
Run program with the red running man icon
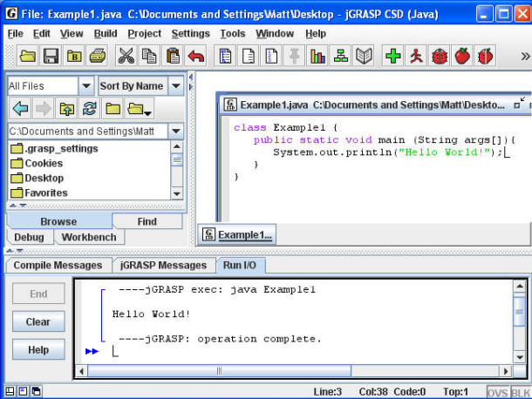(416, 56)
